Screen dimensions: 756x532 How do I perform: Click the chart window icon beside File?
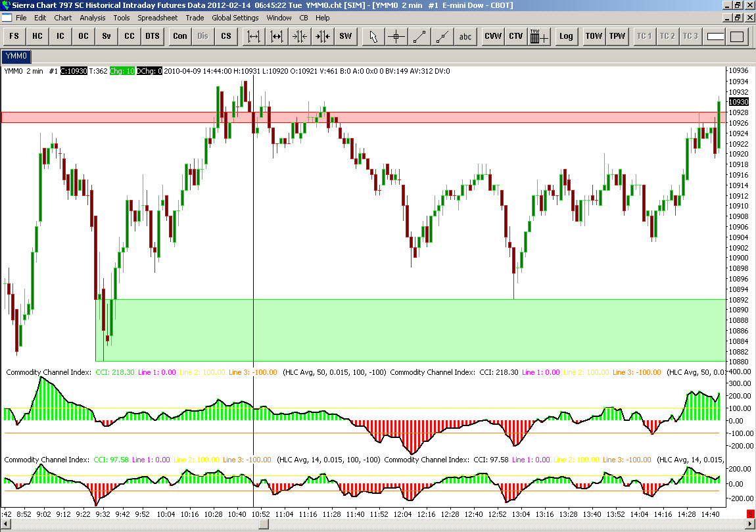[7, 18]
